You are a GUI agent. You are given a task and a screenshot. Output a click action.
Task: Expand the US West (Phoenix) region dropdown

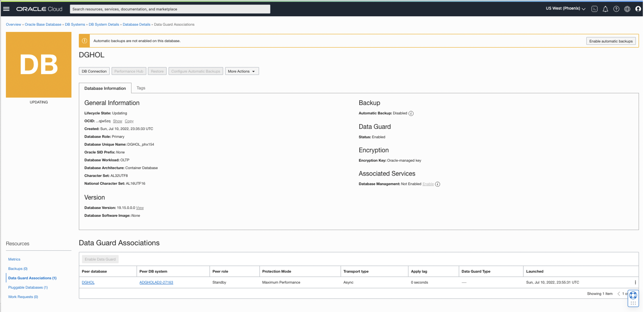click(x=565, y=8)
